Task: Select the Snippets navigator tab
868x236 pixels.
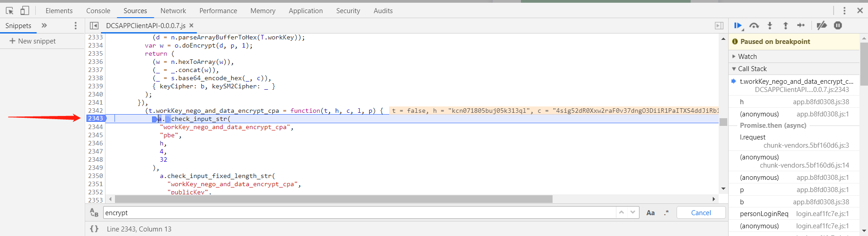Action: 19,26
